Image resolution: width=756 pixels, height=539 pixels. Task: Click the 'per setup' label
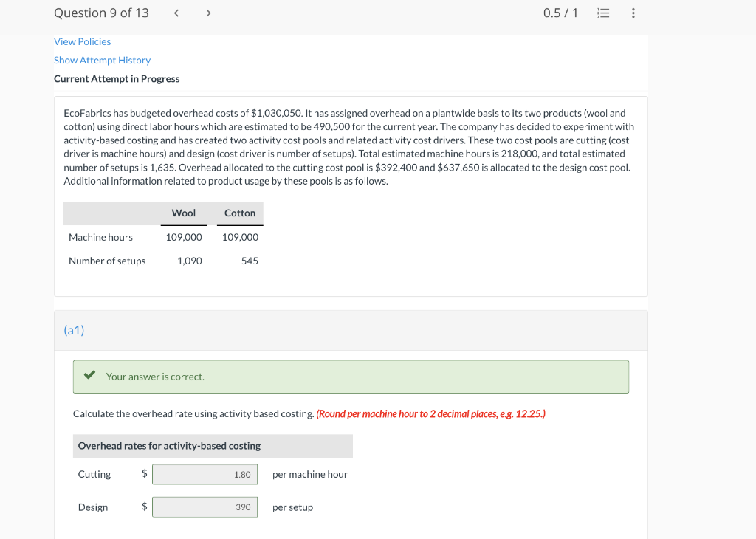292,507
